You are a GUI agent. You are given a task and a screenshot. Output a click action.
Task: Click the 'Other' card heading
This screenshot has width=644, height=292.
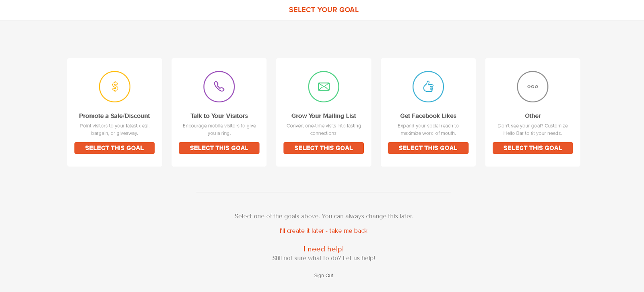(533, 116)
